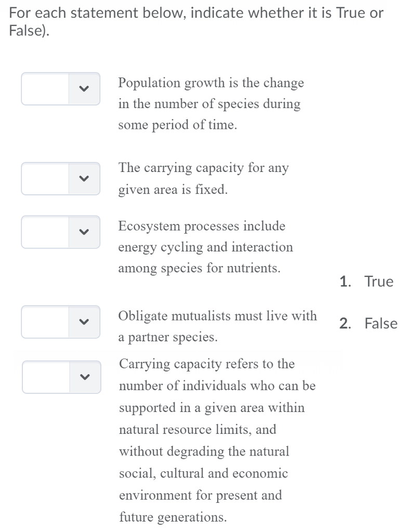Click the chevron arrow beside the ecosystem statement
The height and width of the screenshot is (532, 410).
pos(85,232)
